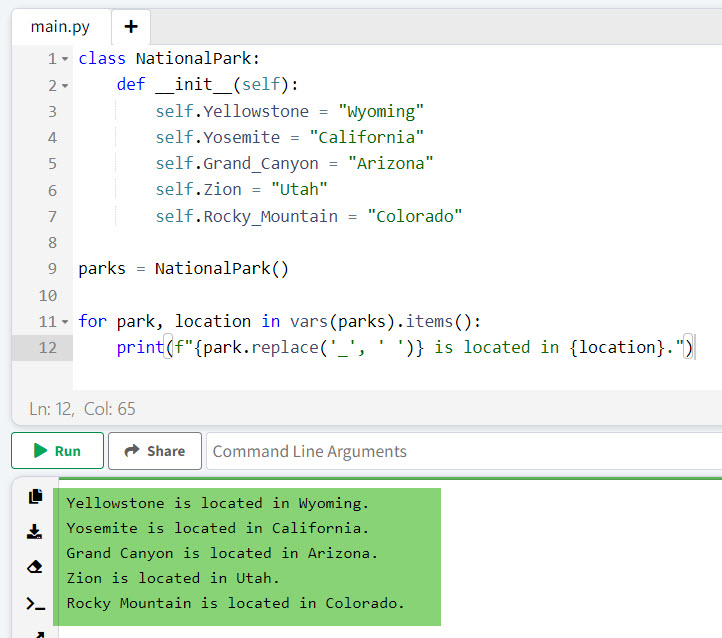The image size is (722, 638).
Task: Select line number 12 in gutter
Action: (47, 348)
